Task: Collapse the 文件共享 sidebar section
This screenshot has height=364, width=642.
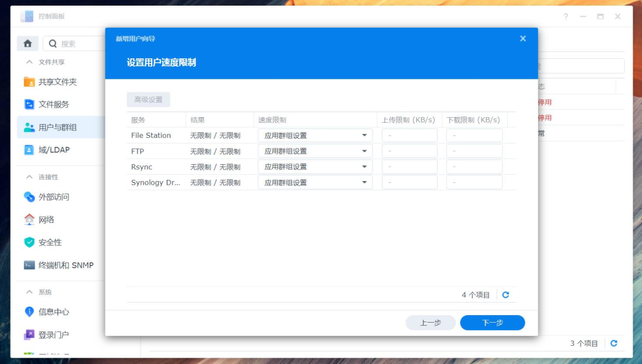Action: (28, 61)
